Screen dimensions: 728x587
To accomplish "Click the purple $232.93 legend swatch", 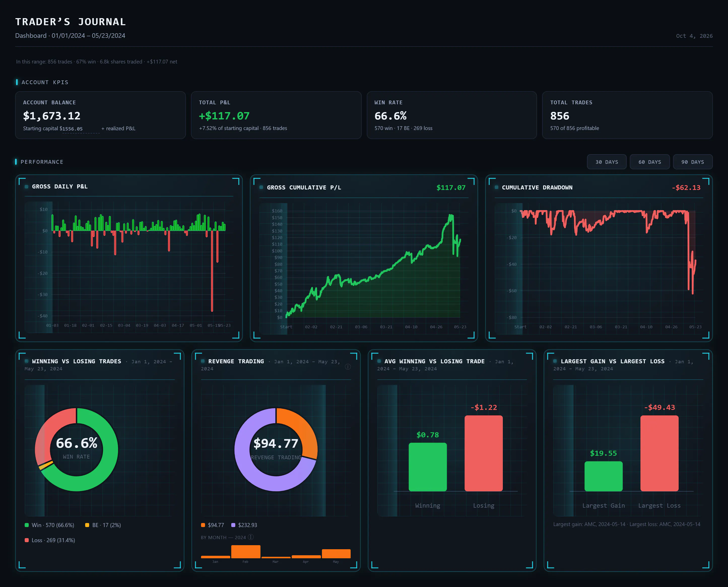I will [233, 525].
